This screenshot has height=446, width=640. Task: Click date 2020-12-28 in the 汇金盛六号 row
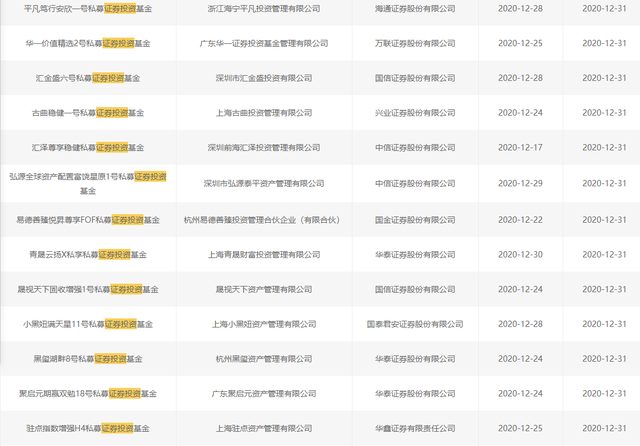pyautogui.click(x=520, y=78)
